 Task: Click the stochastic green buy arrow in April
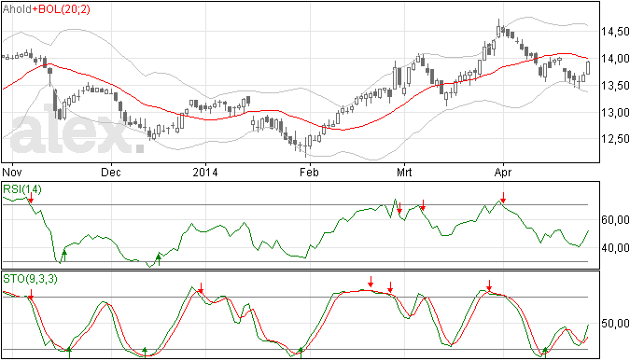pos(545,353)
